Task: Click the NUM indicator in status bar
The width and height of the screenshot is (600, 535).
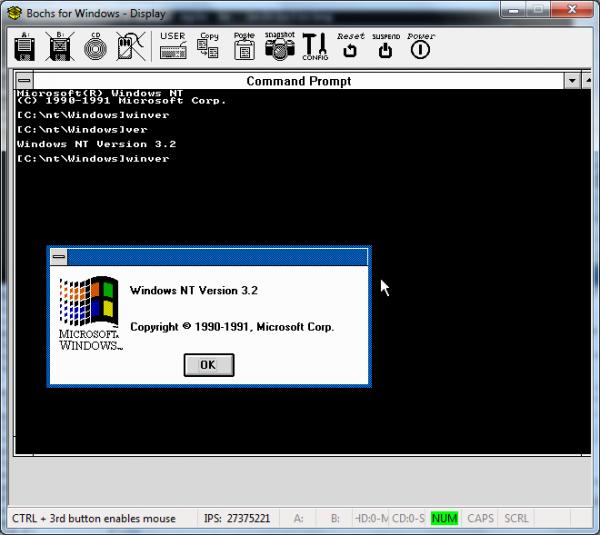Action: [x=444, y=519]
